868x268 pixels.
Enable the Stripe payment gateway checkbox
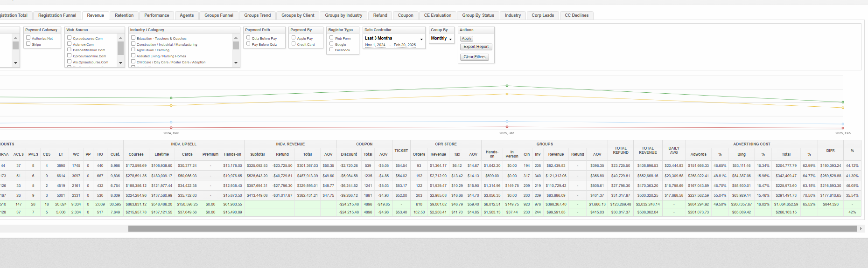pyautogui.click(x=28, y=44)
